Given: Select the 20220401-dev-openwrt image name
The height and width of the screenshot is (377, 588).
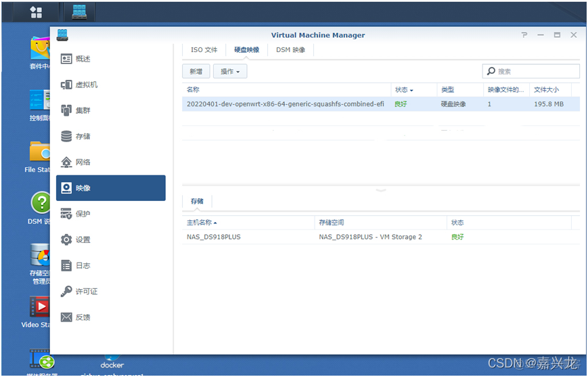Looking at the screenshot, I should click(286, 104).
